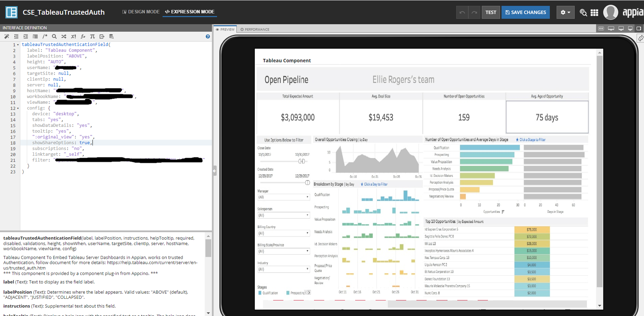Open the Billing Country filter dropdown
Viewport: 644px width, 316px height.
[284, 233]
